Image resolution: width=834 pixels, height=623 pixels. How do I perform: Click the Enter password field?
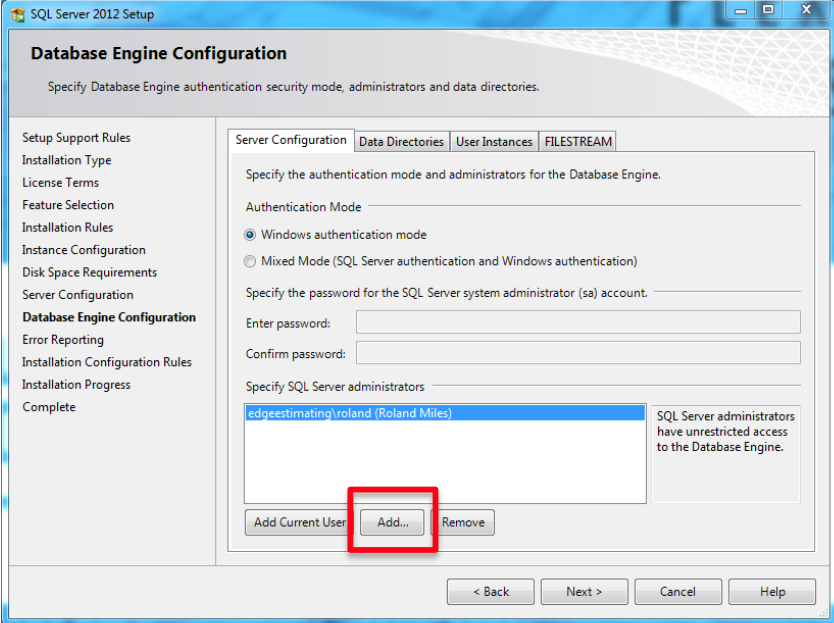578,322
